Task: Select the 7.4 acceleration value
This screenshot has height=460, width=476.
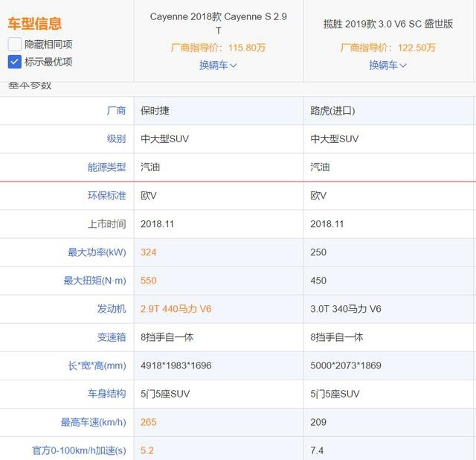Action: coord(317,450)
